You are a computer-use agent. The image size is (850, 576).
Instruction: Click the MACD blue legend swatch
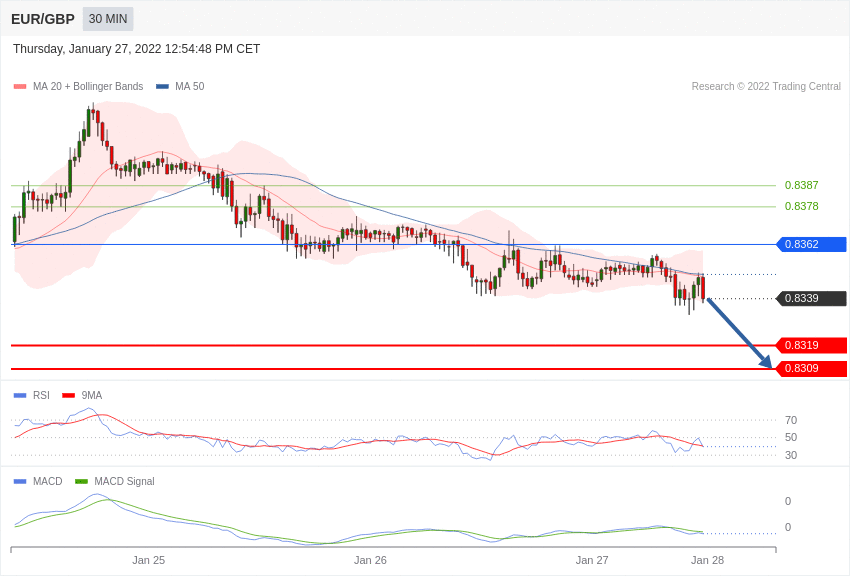point(20,482)
